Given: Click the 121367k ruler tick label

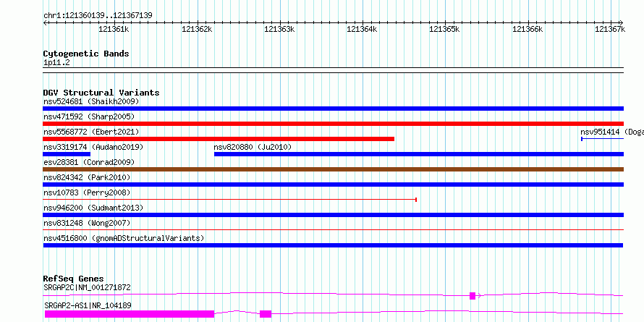Looking at the screenshot, I should 610,29.
